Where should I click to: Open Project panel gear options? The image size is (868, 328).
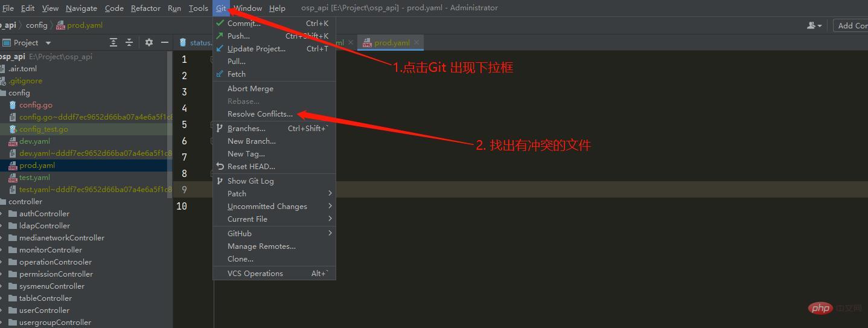[149, 42]
